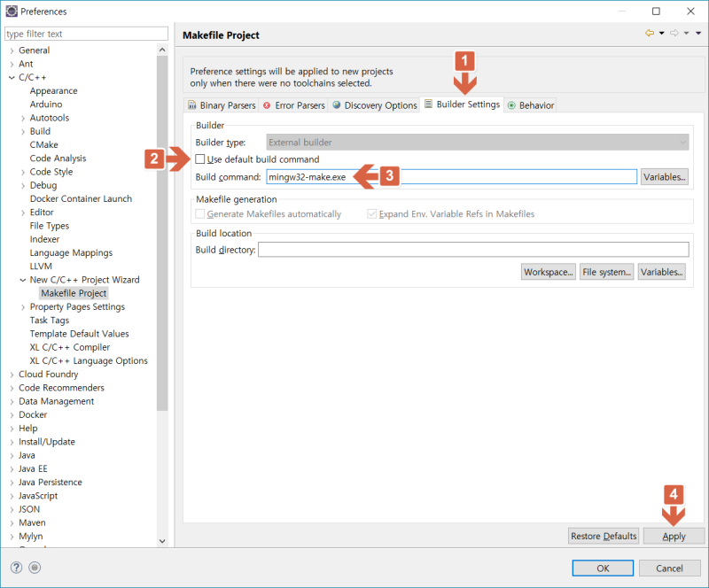
Task: Expand the Autotools tree node
Action: [x=23, y=119]
